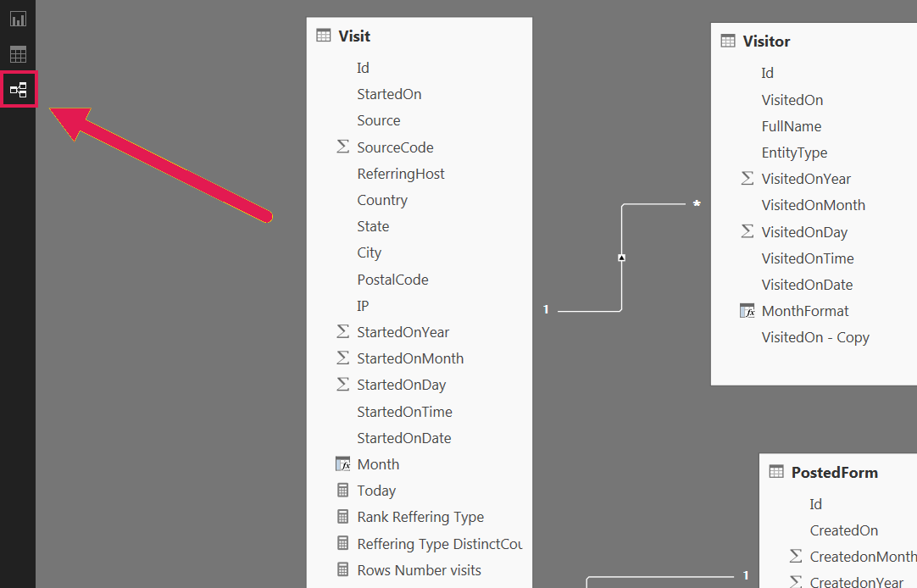The width and height of the screenshot is (917, 588).
Task: Select the VisitedOnDate field
Action: 807,285
